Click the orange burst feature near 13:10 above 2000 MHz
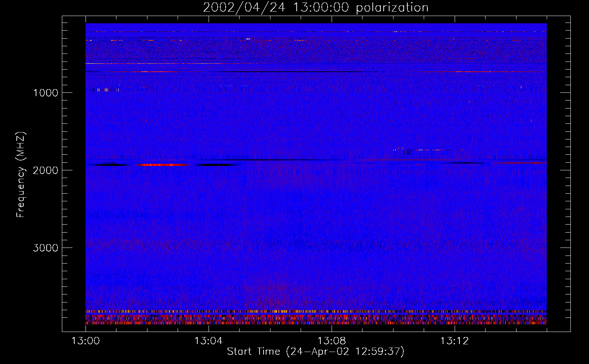Screen dimensions: 589x364 [x=428, y=149]
